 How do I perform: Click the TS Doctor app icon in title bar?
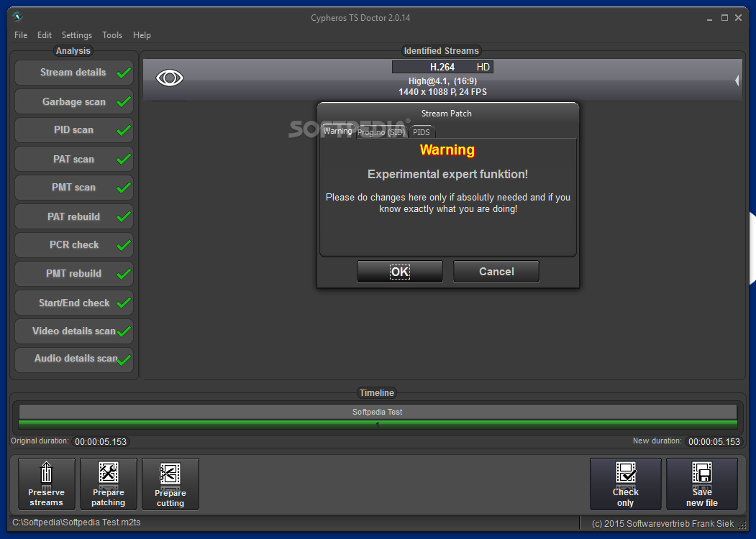tap(17, 17)
